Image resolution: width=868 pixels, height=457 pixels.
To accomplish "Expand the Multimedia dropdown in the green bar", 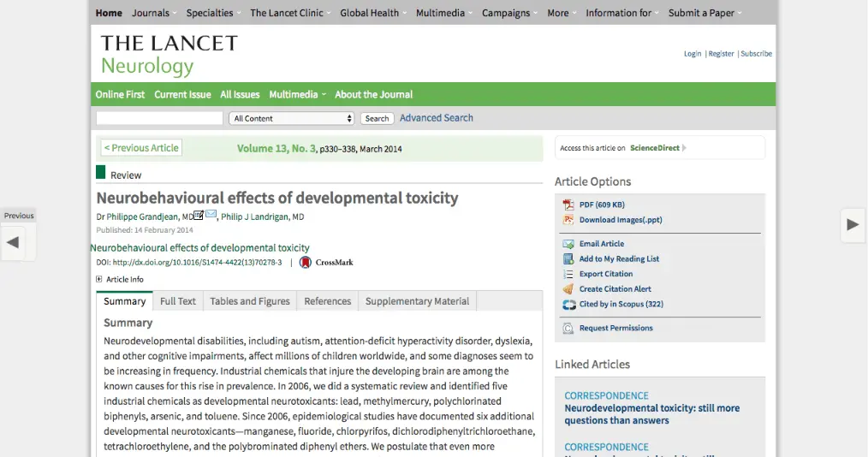I will click(294, 94).
